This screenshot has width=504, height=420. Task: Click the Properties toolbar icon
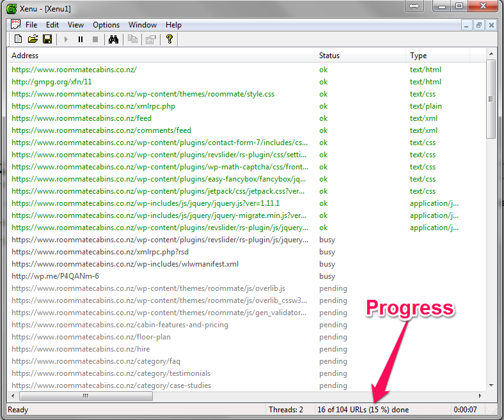[151, 39]
